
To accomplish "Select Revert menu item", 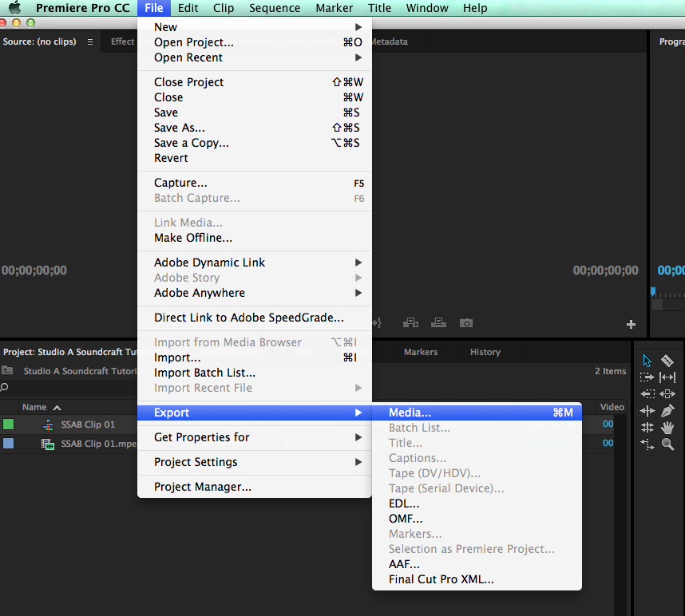I will pyautogui.click(x=254, y=158).
